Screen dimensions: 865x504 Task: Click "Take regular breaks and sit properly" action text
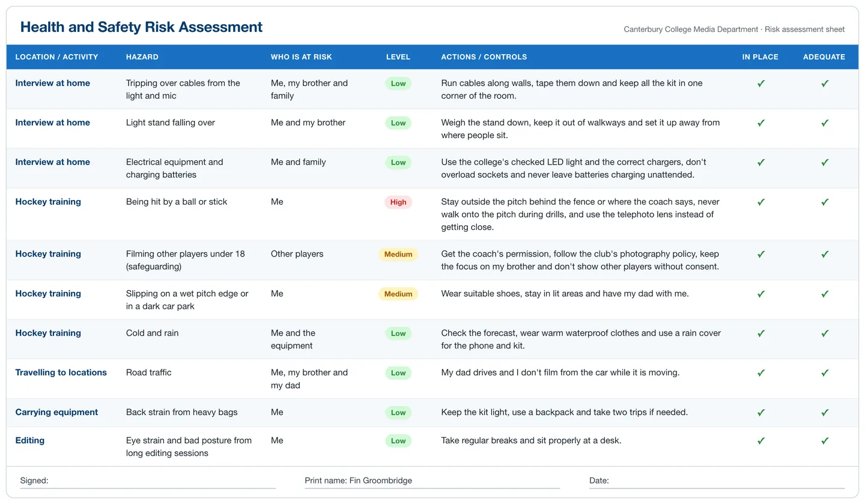531,440
